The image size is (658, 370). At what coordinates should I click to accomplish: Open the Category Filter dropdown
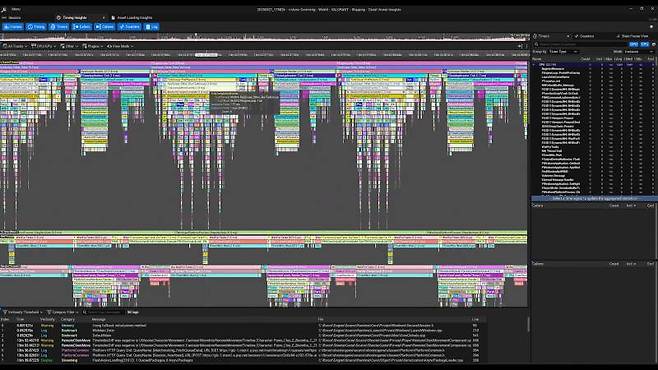tap(63, 312)
